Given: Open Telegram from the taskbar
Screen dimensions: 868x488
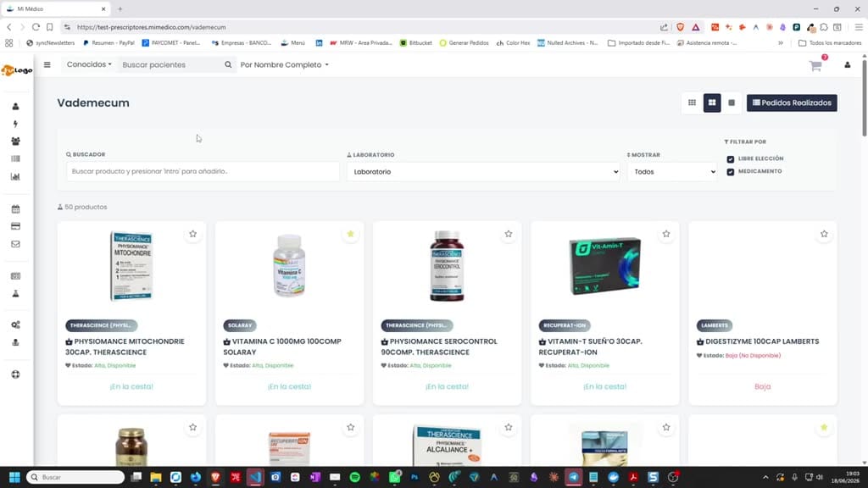Looking at the screenshot, I should (574, 477).
